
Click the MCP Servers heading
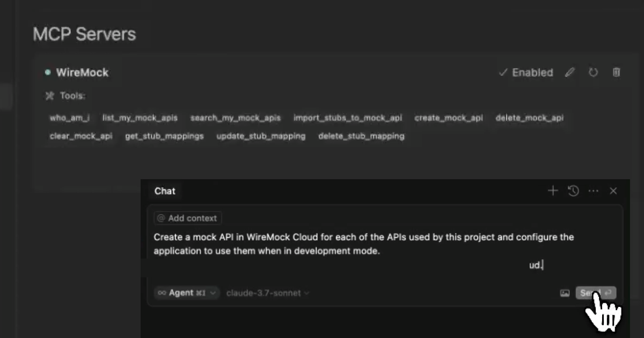coord(84,34)
